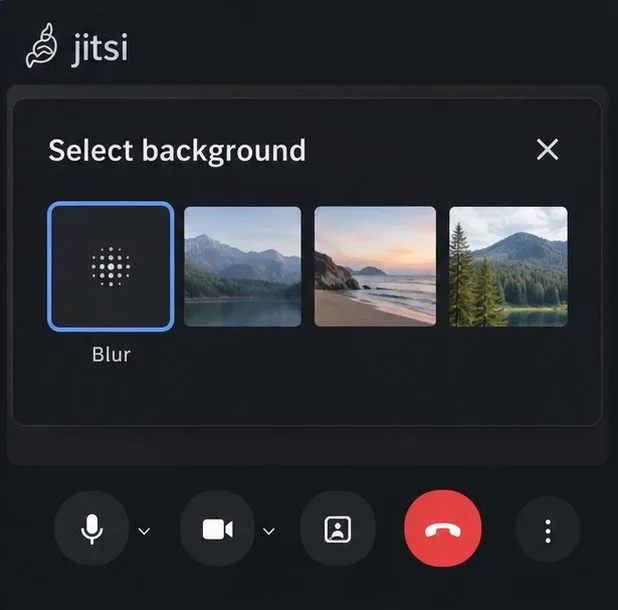
Task: Click the virtual background portrait icon
Action: pyautogui.click(x=338, y=529)
